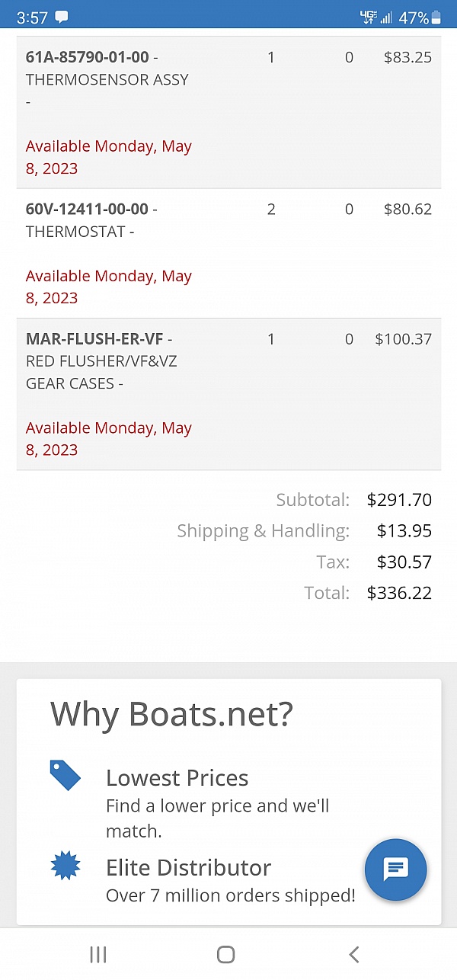Tap the recent apps button in navigation bar
Image resolution: width=457 pixels, height=980 pixels.
pyautogui.click(x=97, y=953)
